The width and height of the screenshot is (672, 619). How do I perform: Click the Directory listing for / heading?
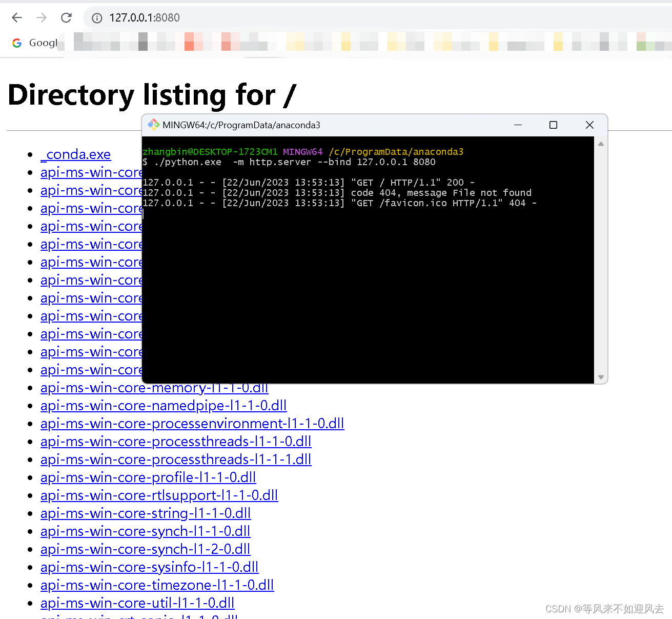(152, 95)
